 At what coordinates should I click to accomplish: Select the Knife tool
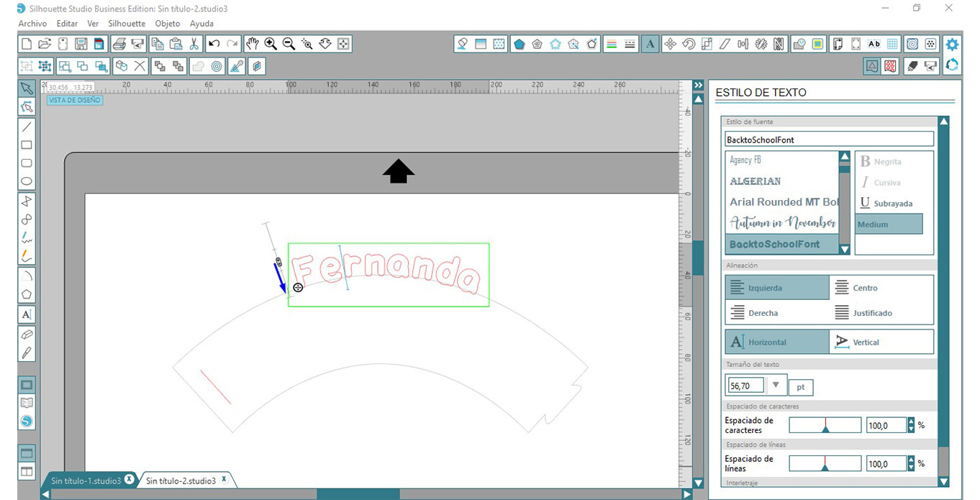tap(27, 353)
